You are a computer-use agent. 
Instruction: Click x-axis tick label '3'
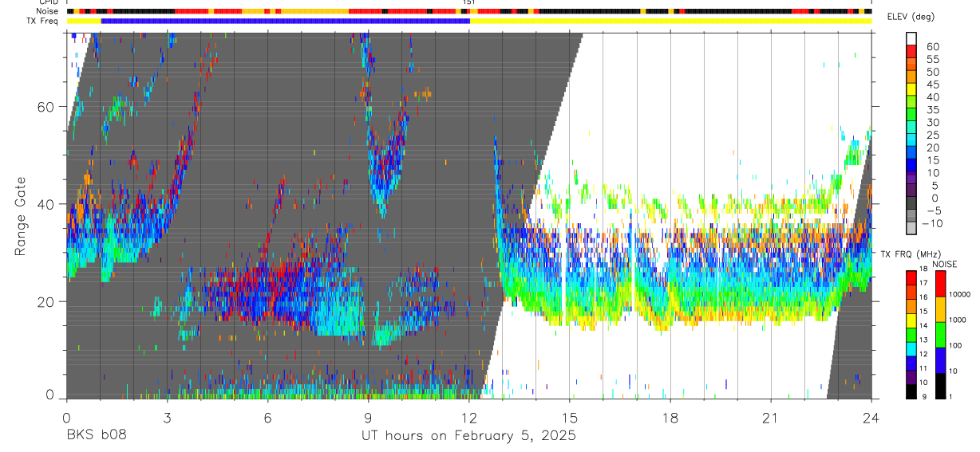click(x=167, y=418)
